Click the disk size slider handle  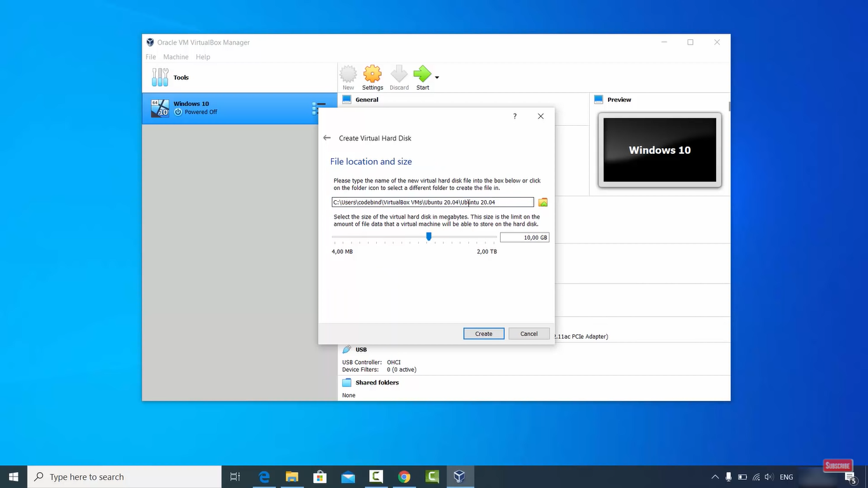[x=429, y=236]
